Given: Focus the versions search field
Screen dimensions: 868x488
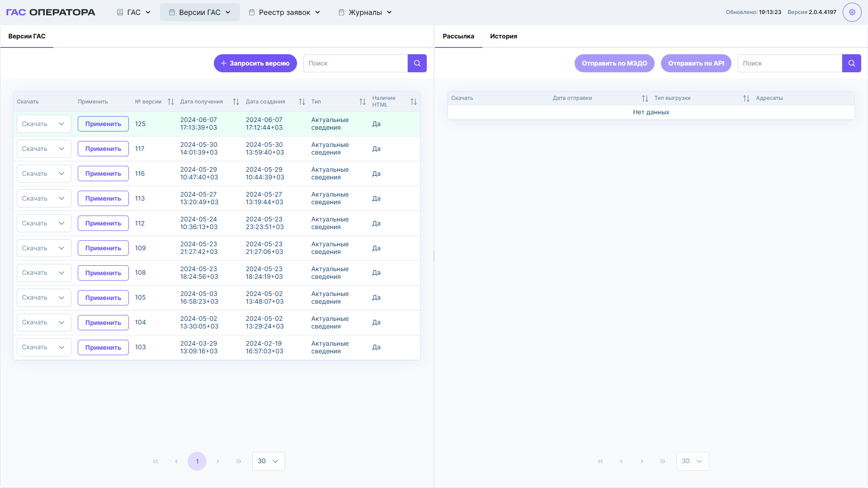Looking at the screenshot, I should [x=355, y=63].
